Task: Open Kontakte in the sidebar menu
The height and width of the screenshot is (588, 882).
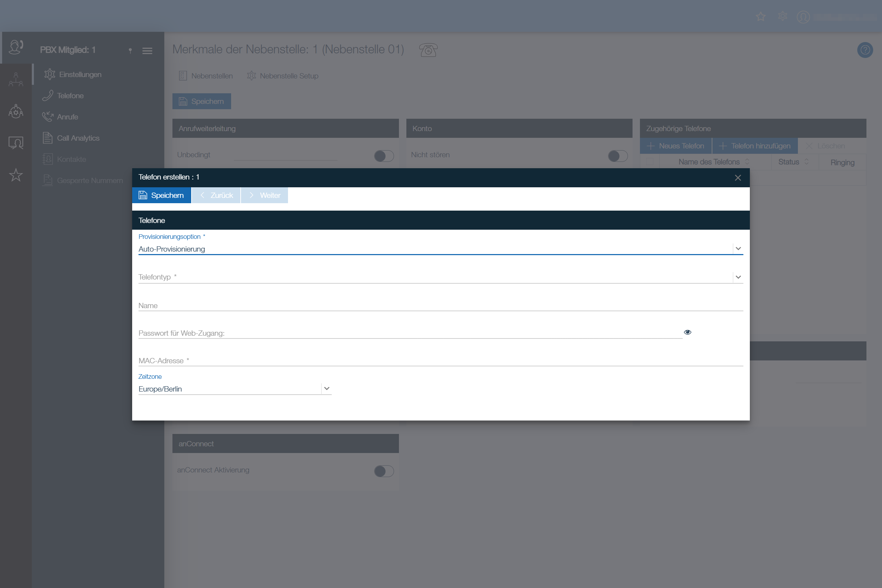Action: pyautogui.click(x=71, y=159)
